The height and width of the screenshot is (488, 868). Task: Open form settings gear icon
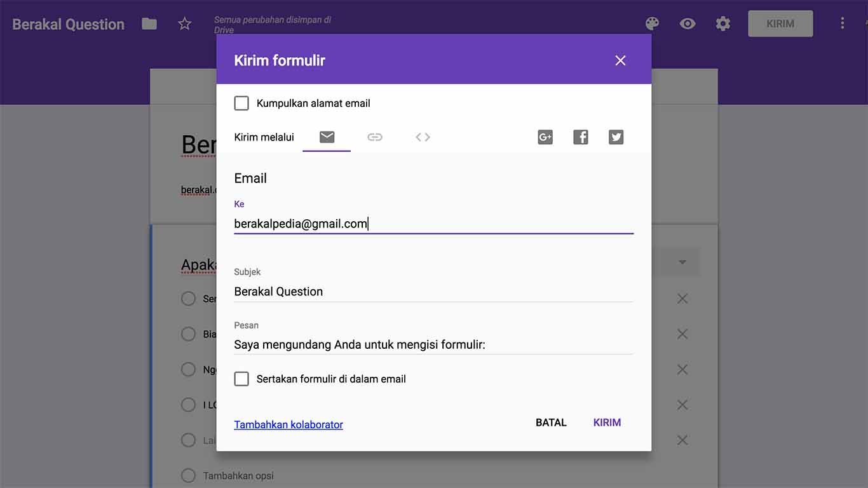[x=723, y=24]
